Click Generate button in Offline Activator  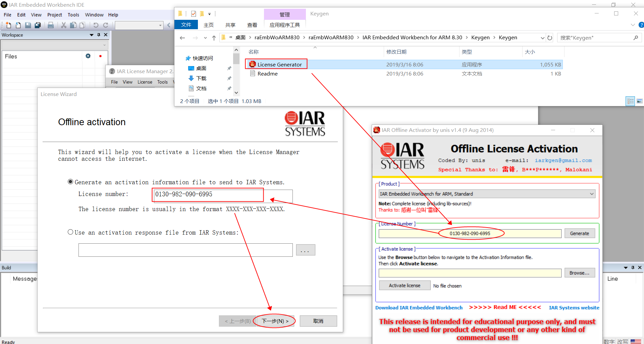click(x=579, y=233)
